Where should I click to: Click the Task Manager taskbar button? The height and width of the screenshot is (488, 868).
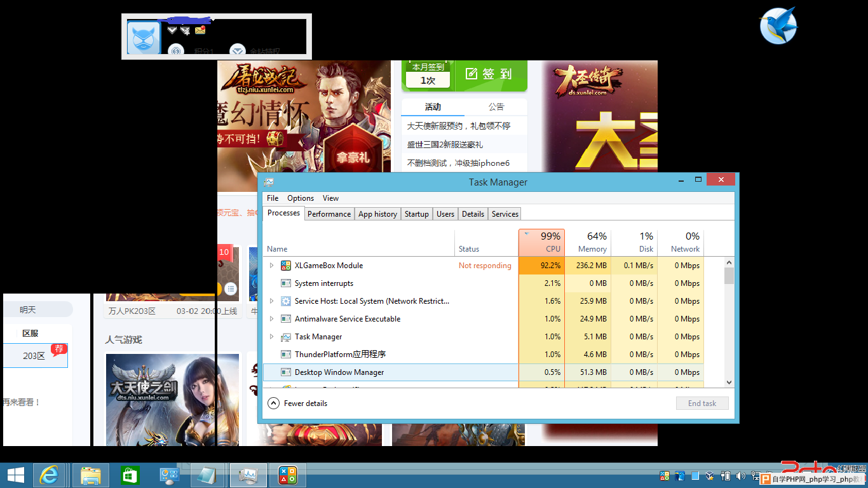[248, 475]
